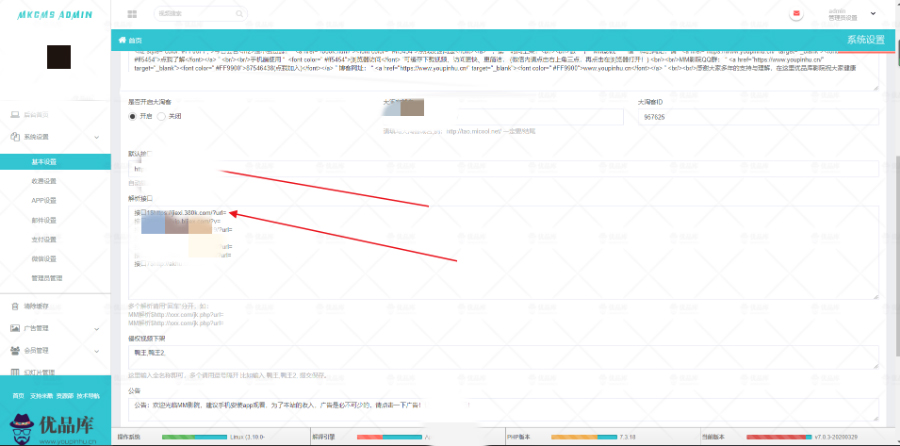
Task: Click the 公告 announcement textarea
Action: point(503,410)
